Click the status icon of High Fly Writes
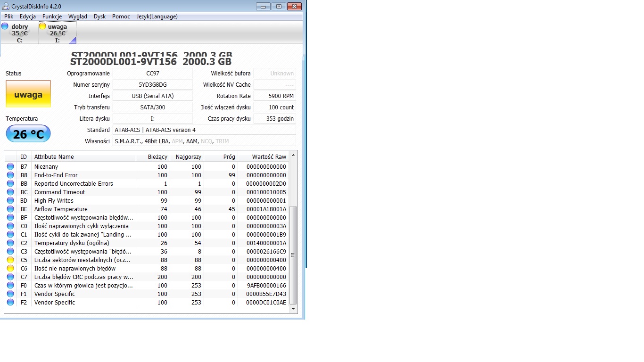The image size is (644, 362). click(10, 200)
